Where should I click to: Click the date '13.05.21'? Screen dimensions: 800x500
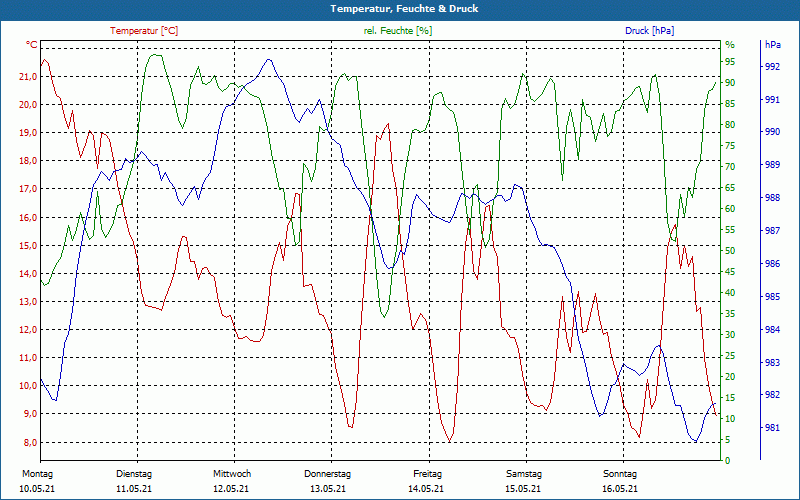(328, 489)
